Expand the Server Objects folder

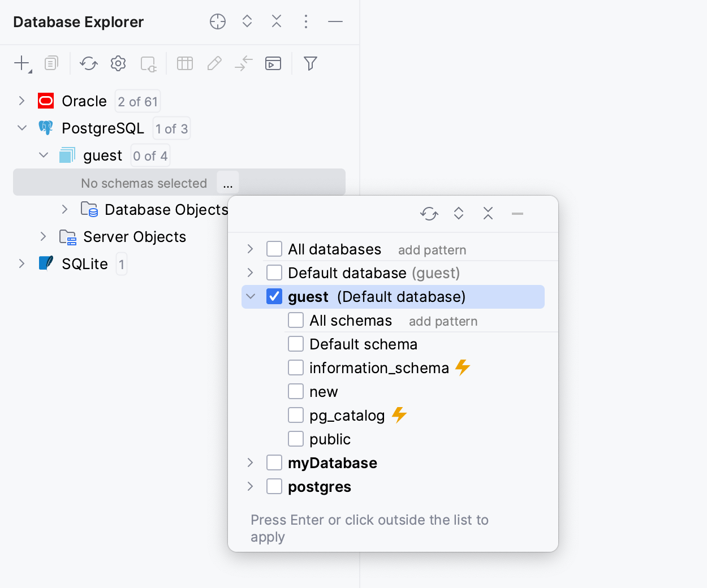(43, 236)
